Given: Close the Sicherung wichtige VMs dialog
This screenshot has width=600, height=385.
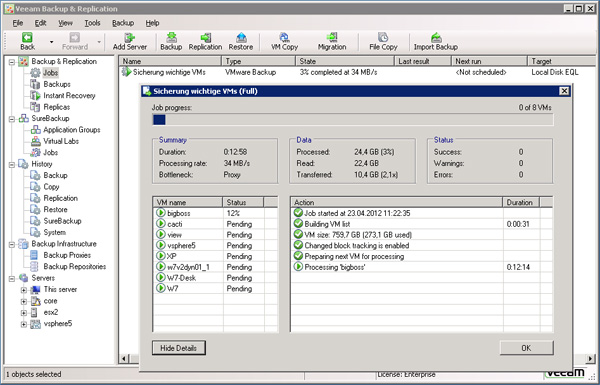Looking at the screenshot, I should [x=564, y=91].
